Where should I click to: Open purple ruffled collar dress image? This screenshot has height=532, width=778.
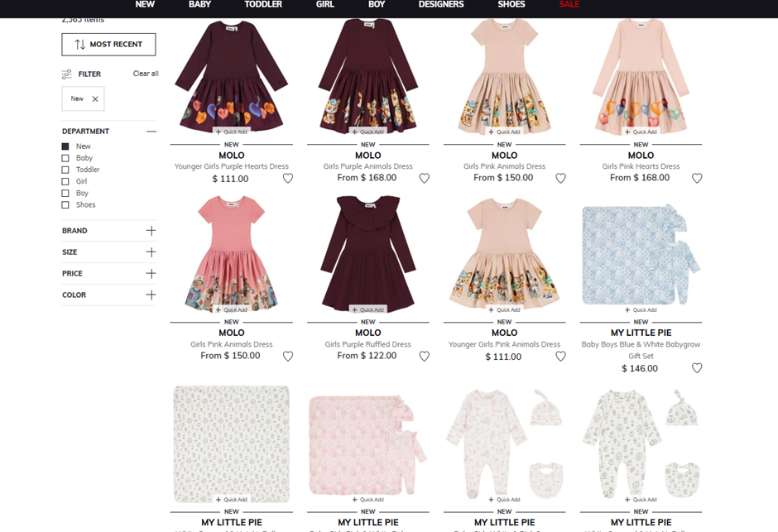pos(368,254)
